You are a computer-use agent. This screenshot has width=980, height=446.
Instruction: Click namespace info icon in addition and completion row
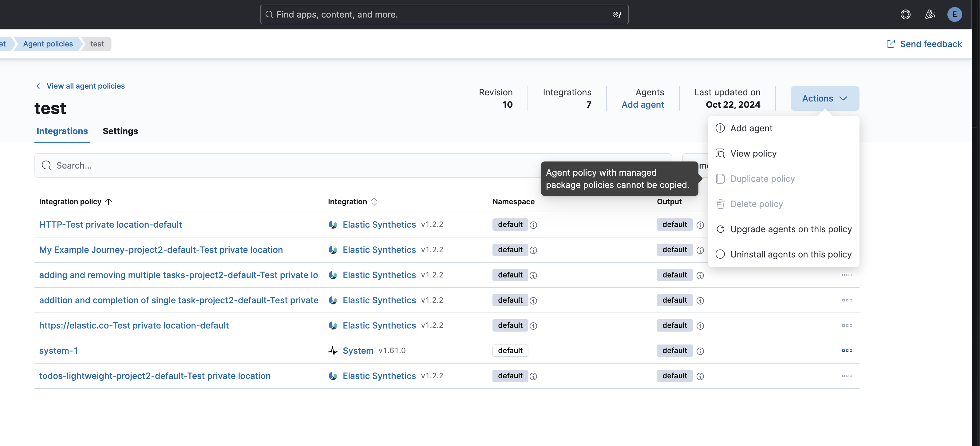533,301
